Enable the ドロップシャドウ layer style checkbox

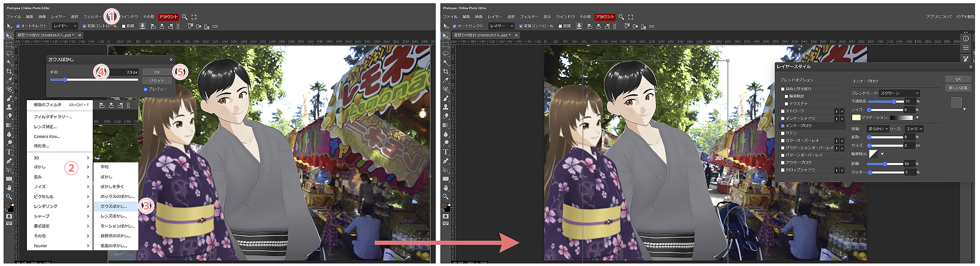click(782, 170)
